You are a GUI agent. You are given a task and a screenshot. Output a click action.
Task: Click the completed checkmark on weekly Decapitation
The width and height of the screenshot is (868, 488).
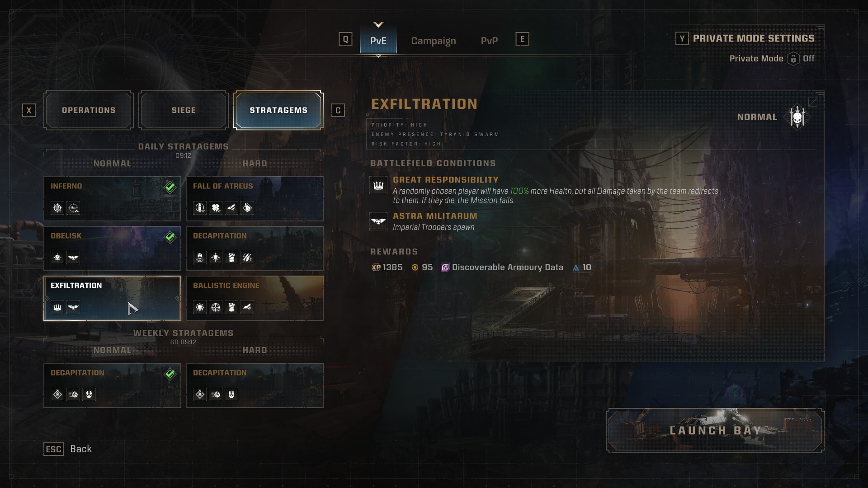[x=170, y=374]
